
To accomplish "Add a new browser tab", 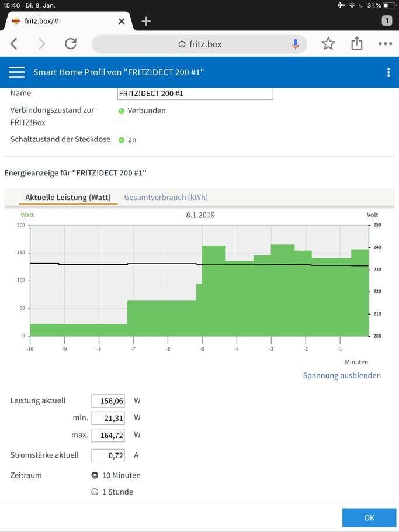I will click(146, 22).
